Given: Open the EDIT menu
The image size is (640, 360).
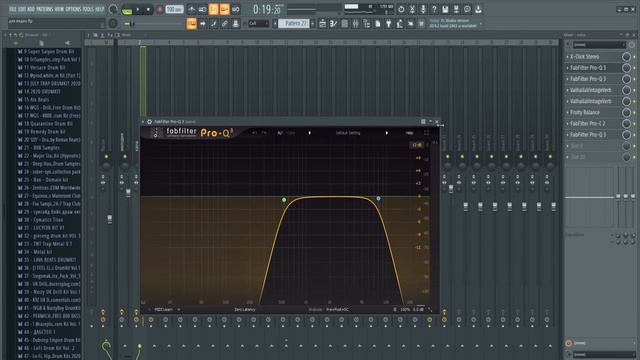Looking at the screenshot, I should click(22, 9).
